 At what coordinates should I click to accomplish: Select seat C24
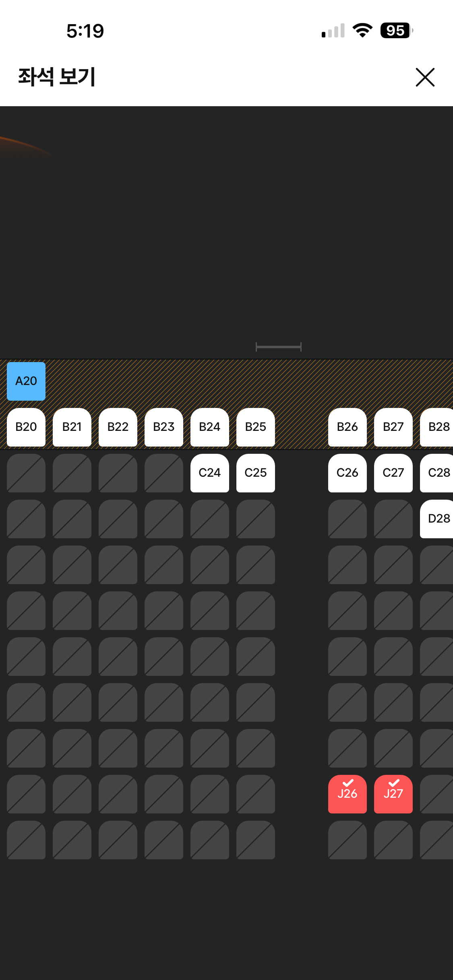click(210, 473)
